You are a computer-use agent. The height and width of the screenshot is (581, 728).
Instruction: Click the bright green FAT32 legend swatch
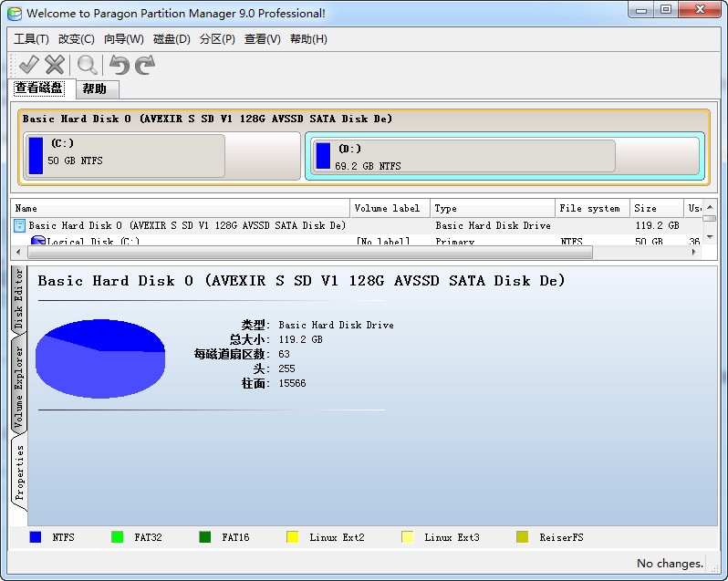click(118, 537)
